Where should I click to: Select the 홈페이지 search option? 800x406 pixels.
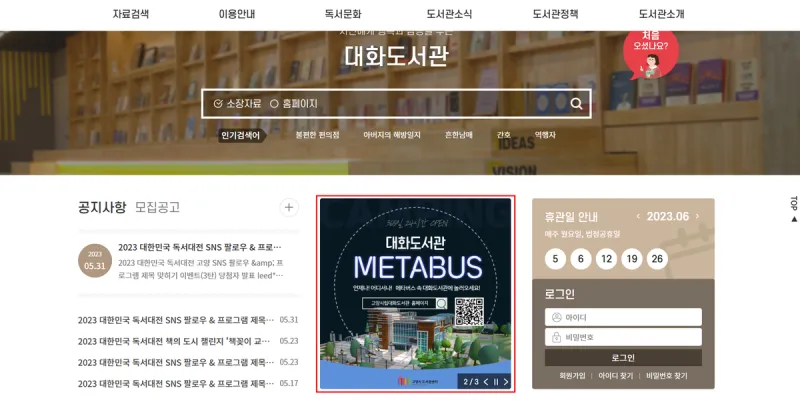(293, 104)
